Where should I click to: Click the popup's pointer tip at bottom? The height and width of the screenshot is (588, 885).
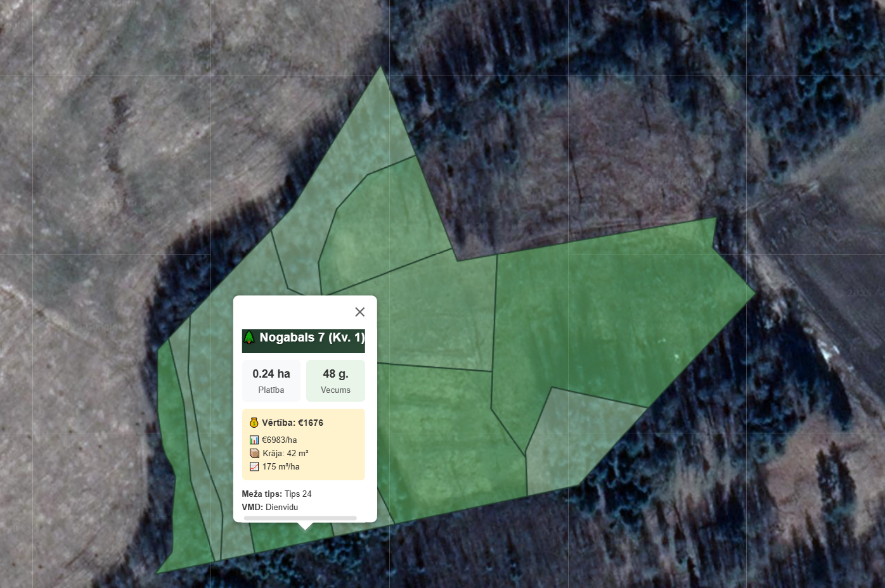pos(305,526)
